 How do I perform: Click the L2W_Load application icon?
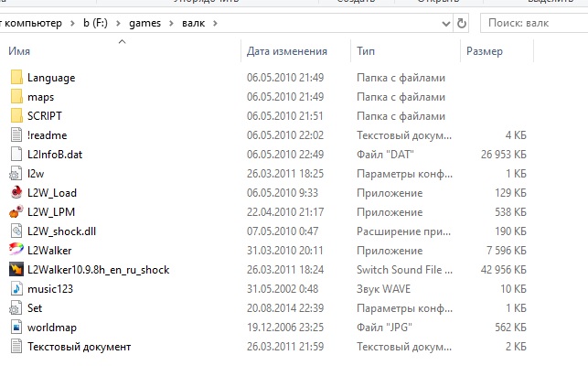point(16,192)
